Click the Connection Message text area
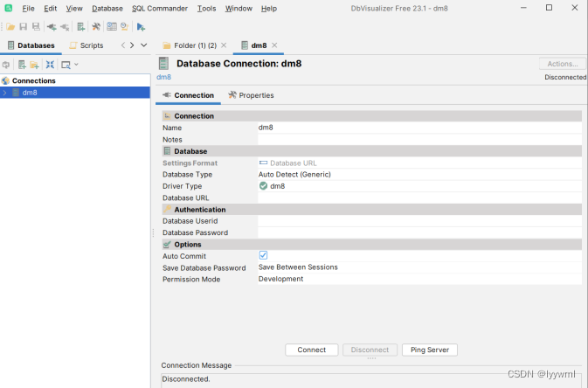This screenshot has width=588, height=388. click(371, 380)
